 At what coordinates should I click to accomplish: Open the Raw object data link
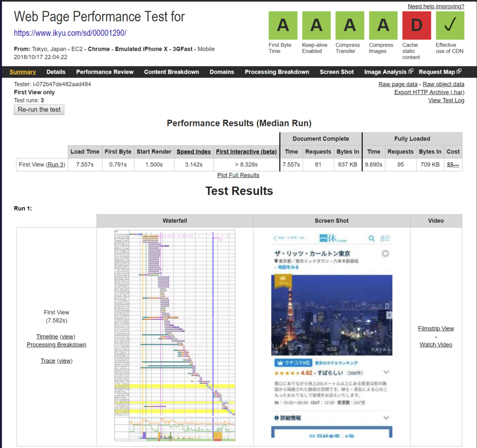point(443,84)
